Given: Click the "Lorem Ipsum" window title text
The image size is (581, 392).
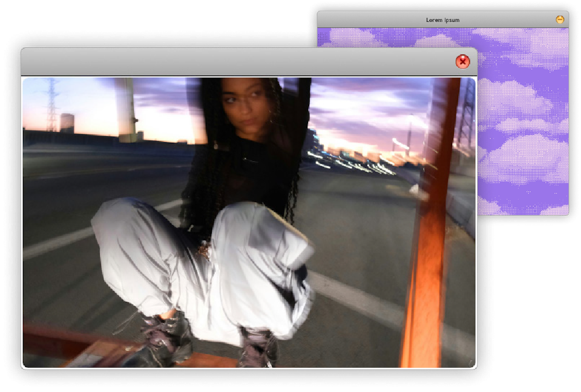Looking at the screenshot, I should tap(442, 20).
